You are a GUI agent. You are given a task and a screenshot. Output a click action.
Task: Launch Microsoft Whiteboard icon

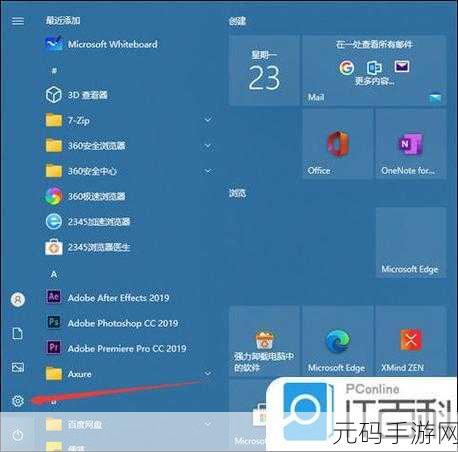[x=54, y=43]
